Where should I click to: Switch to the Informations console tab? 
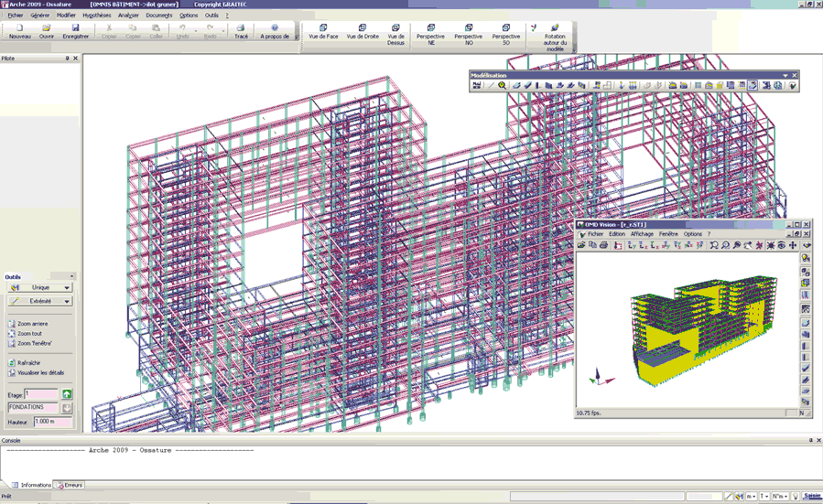32,485
